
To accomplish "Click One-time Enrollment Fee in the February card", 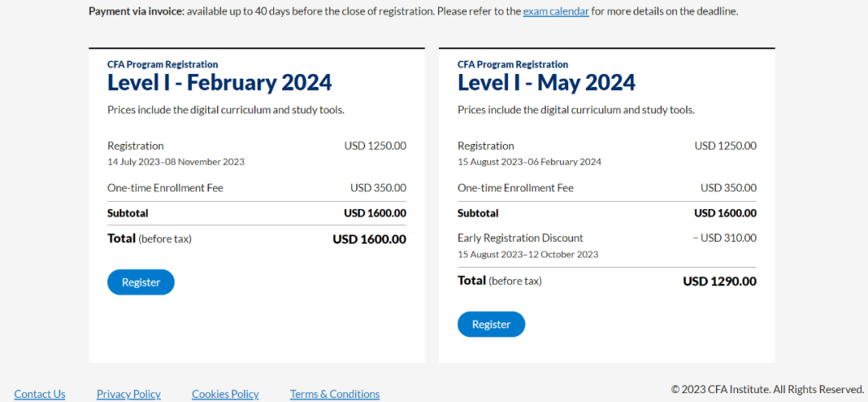I will click(165, 188).
